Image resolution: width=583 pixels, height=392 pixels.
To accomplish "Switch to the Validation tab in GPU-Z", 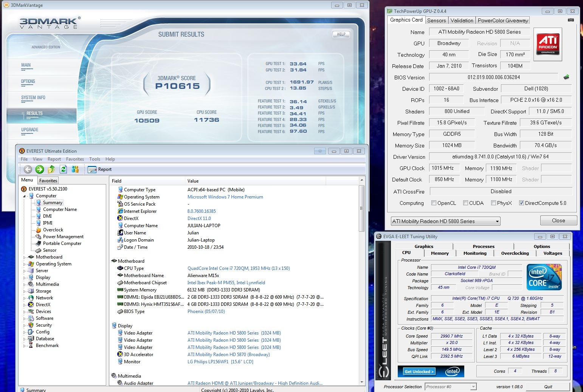I will click(x=462, y=20).
